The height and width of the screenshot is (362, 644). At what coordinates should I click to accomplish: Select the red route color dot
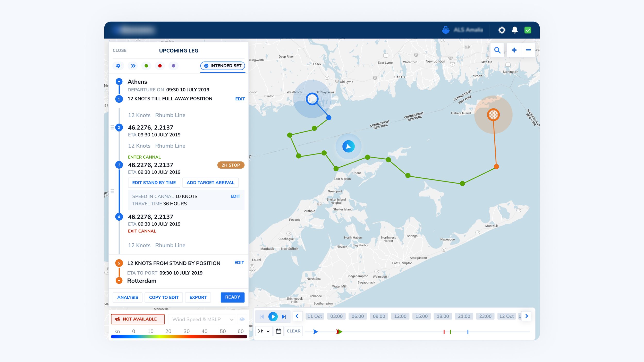[x=160, y=66]
